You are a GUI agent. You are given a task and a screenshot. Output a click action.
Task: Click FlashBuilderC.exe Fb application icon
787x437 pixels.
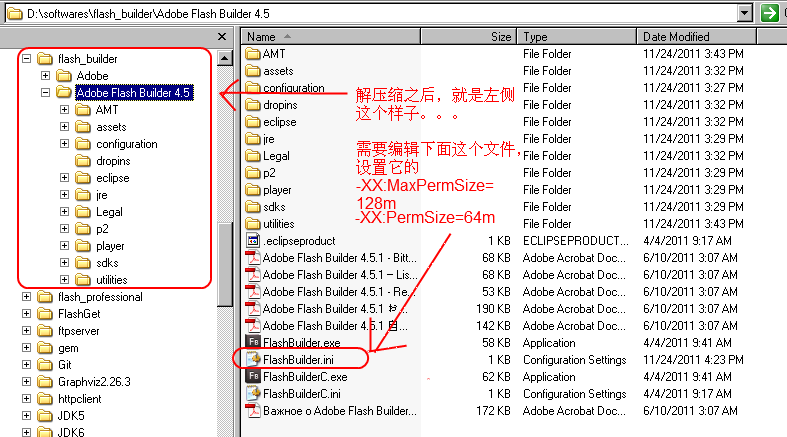tap(253, 376)
